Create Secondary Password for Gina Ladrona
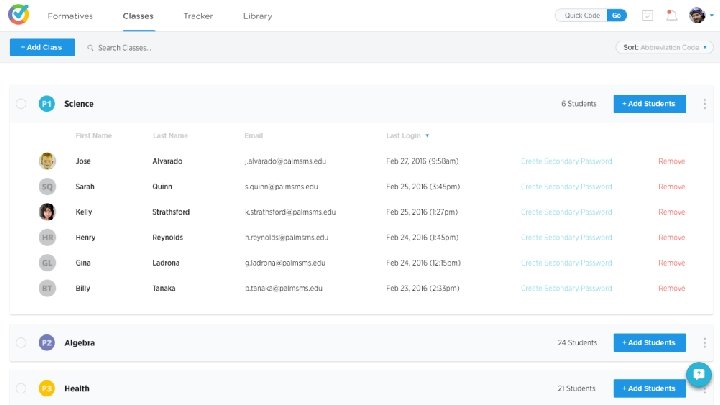The height and width of the screenshot is (405, 720). 566,263
